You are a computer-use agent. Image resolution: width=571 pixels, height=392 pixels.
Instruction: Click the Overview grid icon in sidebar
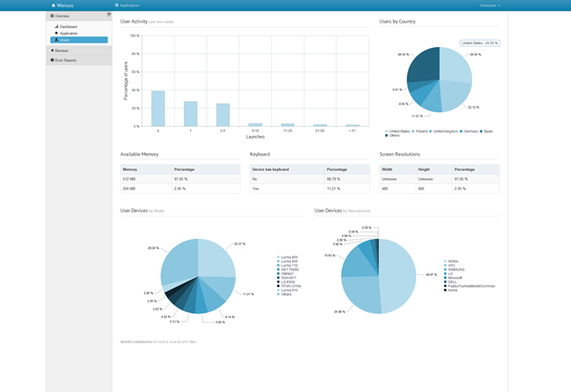[53, 16]
